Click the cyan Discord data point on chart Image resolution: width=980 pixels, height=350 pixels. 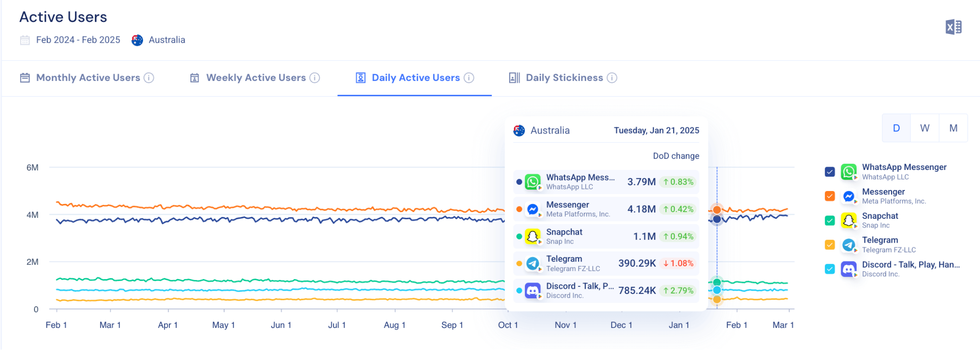(x=717, y=290)
